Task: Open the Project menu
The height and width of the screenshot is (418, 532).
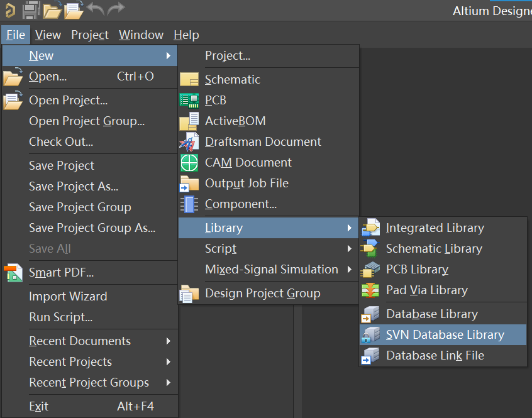Action: coord(90,35)
